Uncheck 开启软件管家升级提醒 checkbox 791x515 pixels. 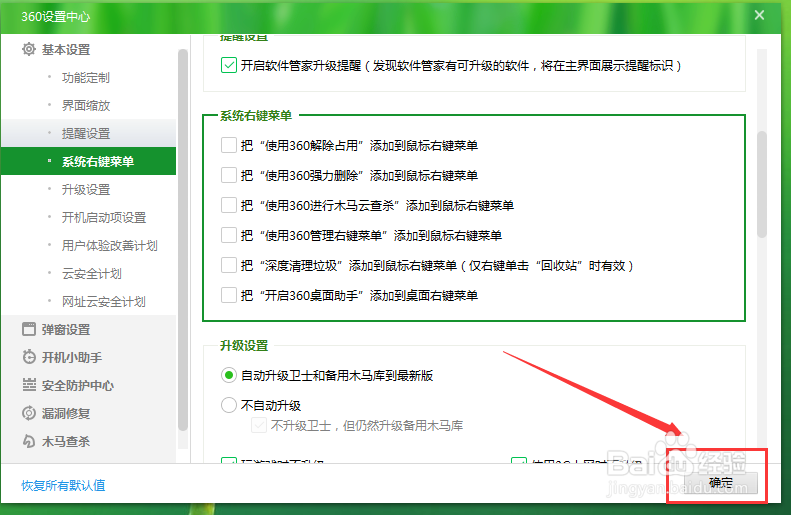[229, 65]
